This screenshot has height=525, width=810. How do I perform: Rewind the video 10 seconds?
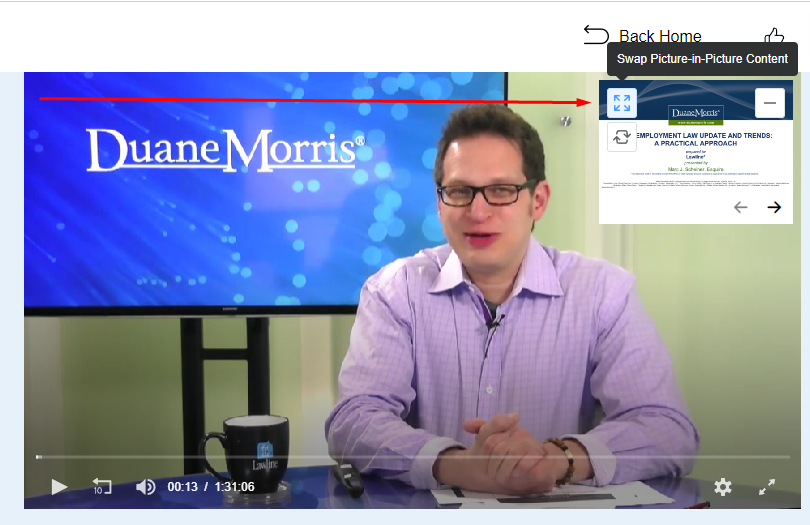tap(102, 487)
